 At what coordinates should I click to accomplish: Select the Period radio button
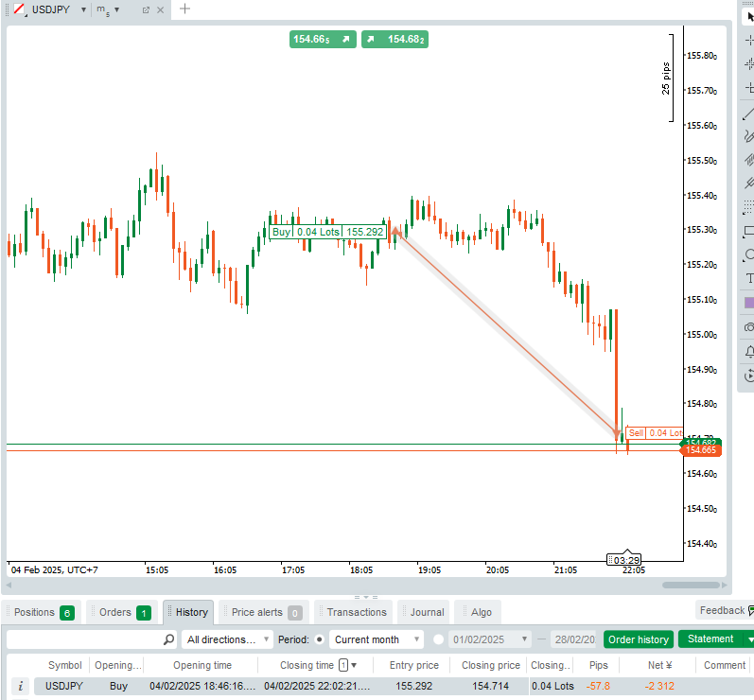pyautogui.click(x=319, y=639)
